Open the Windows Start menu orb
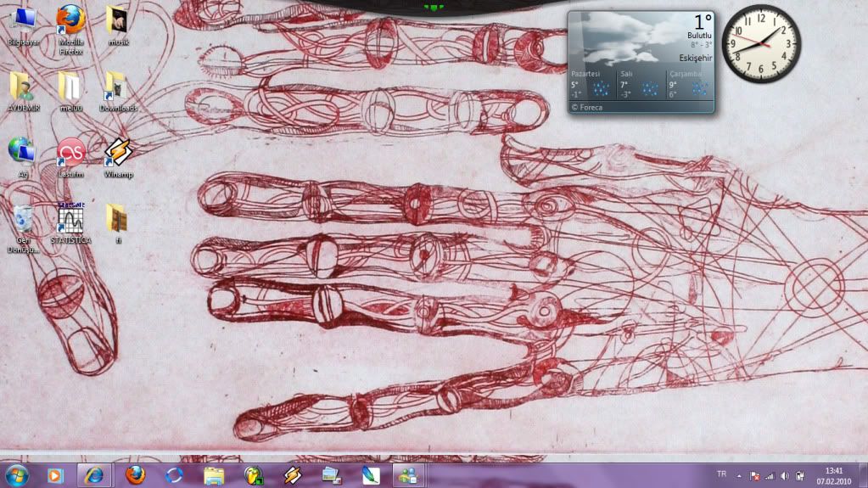 click(x=17, y=476)
